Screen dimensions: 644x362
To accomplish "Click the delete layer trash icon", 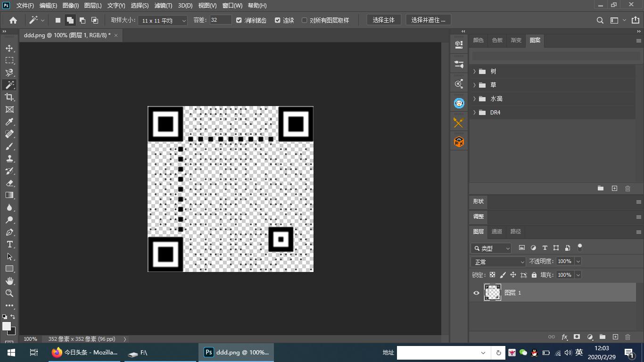I will [627, 337].
